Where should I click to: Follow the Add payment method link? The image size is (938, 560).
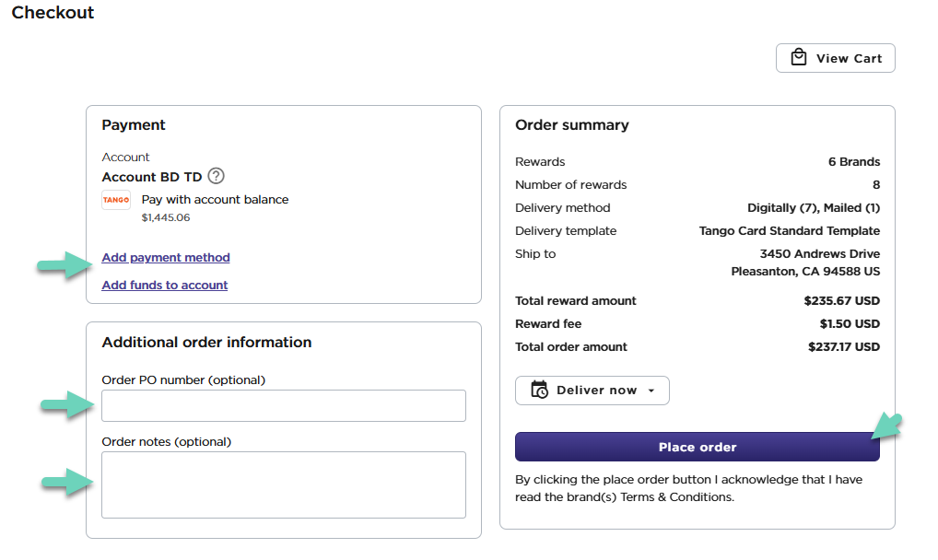[166, 258]
